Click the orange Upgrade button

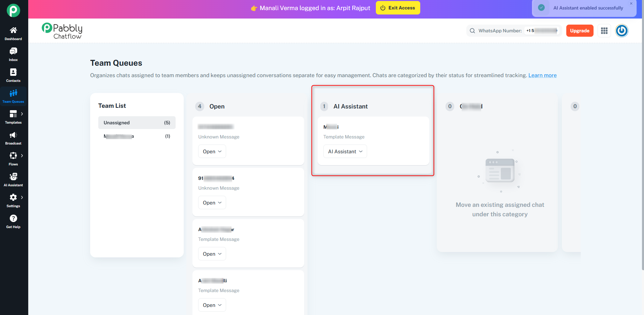coord(580,31)
